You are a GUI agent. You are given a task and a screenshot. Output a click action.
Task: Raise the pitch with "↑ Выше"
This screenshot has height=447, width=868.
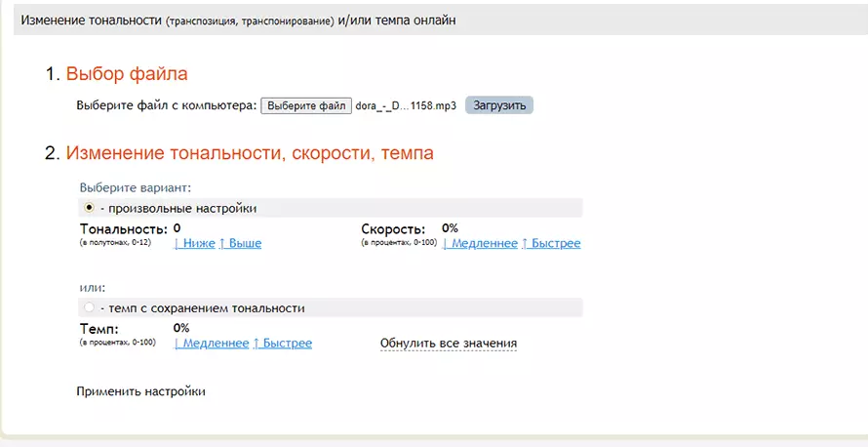coord(240,243)
